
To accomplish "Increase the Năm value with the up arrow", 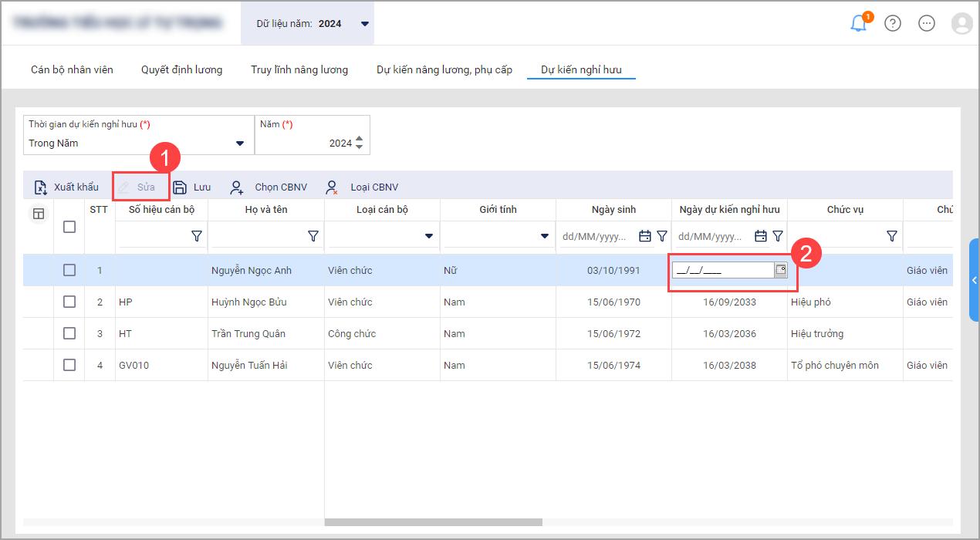I will (359, 139).
